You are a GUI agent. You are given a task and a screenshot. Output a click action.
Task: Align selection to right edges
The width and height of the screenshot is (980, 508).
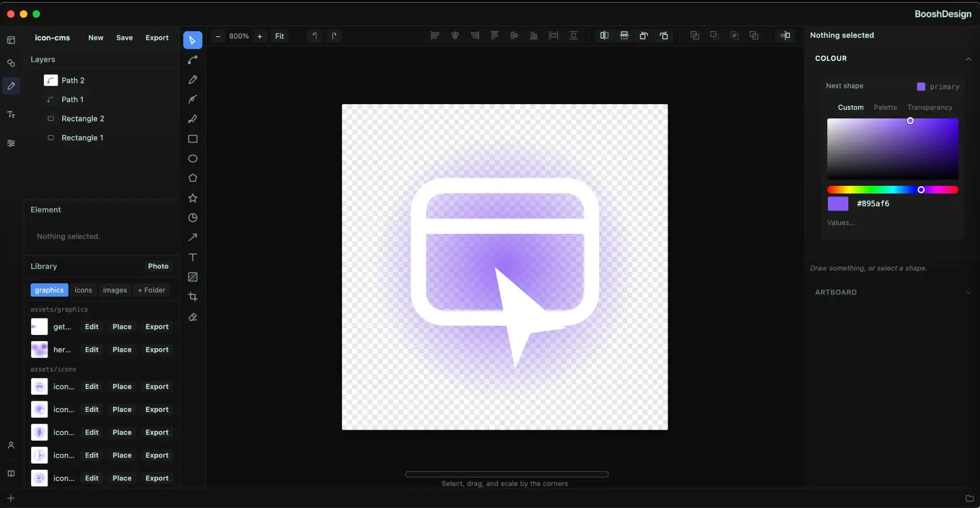(475, 36)
